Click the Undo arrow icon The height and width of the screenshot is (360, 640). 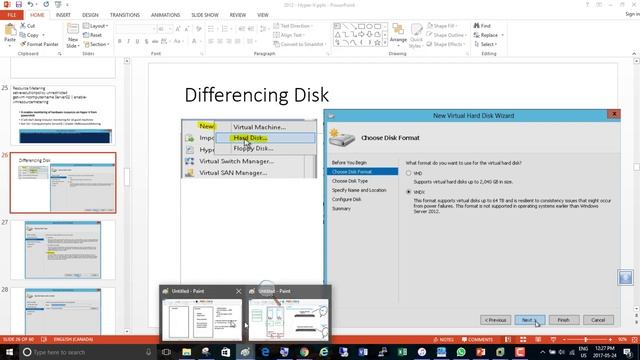coord(30,4)
